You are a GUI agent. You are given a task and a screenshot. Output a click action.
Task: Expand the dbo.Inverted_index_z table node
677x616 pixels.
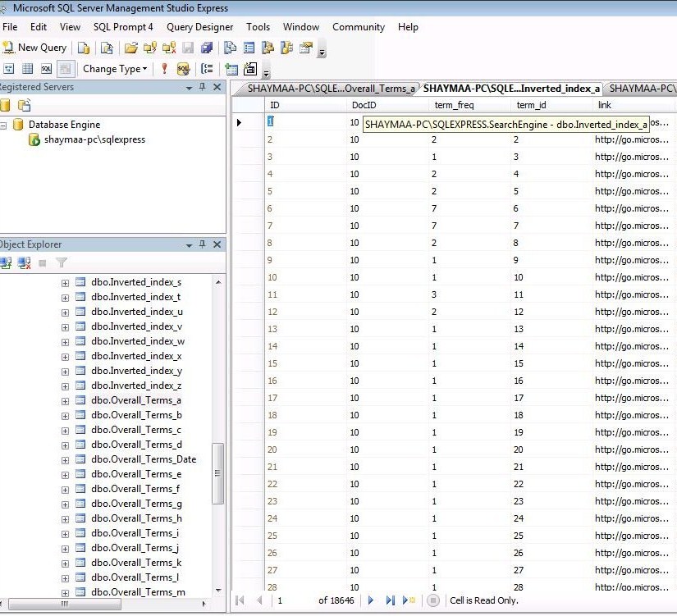pyautogui.click(x=65, y=385)
